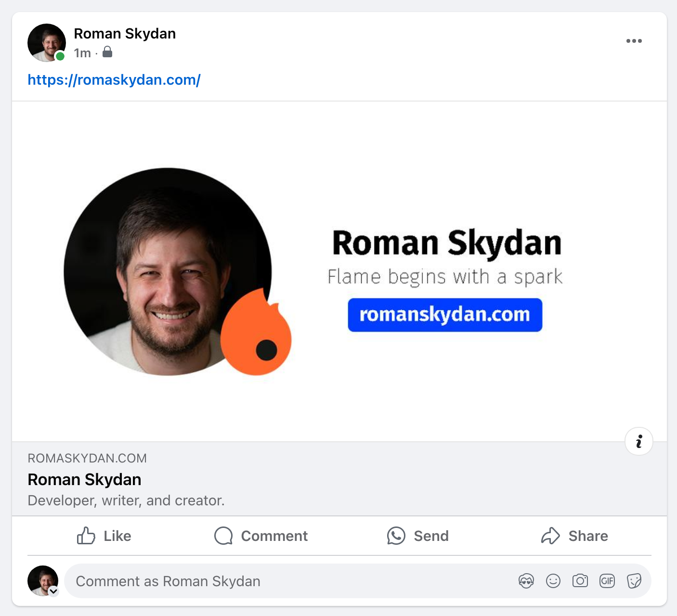The image size is (677, 616).
Task: Open the GIF picker in comment box
Action: (607, 581)
